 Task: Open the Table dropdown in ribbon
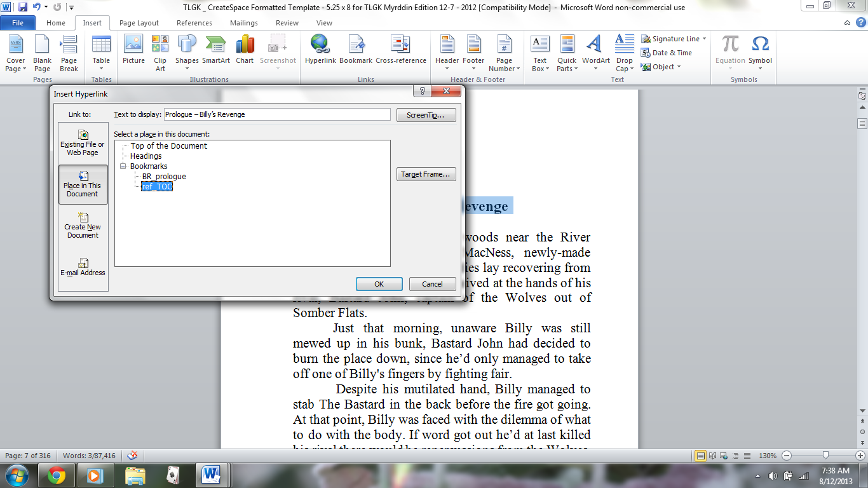(x=101, y=53)
